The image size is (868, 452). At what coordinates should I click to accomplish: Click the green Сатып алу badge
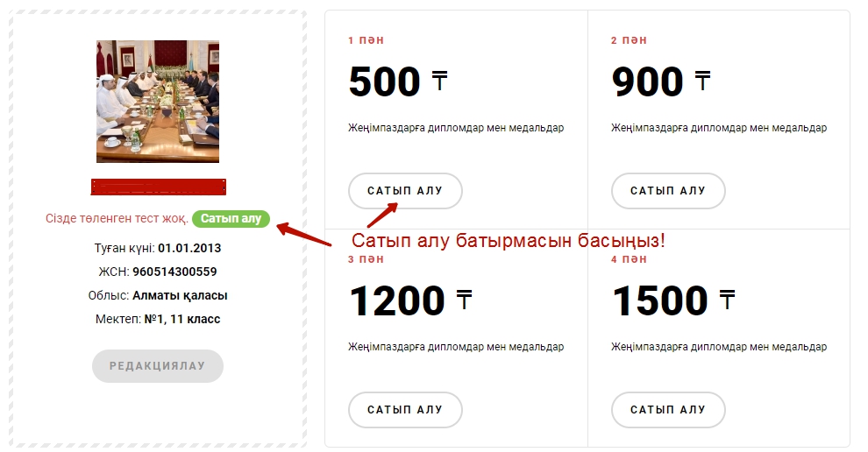[x=231, y=218]
